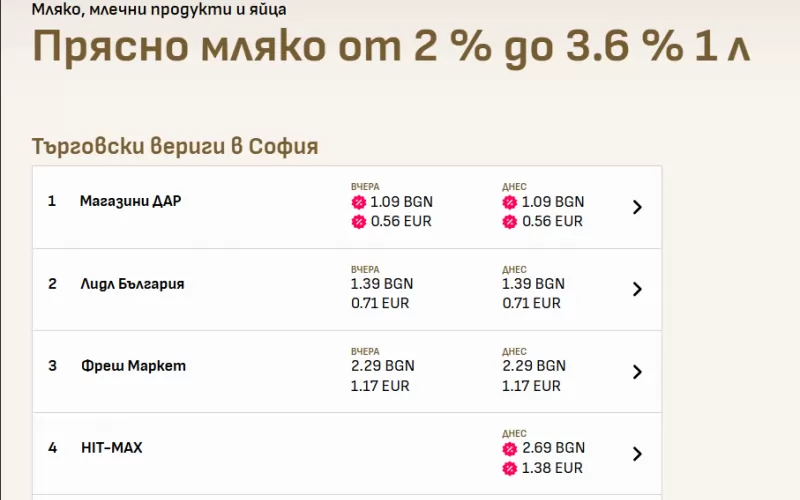
Task: Go to the Мляко, млечни продукти и яйца category
Action: [159, 10]
